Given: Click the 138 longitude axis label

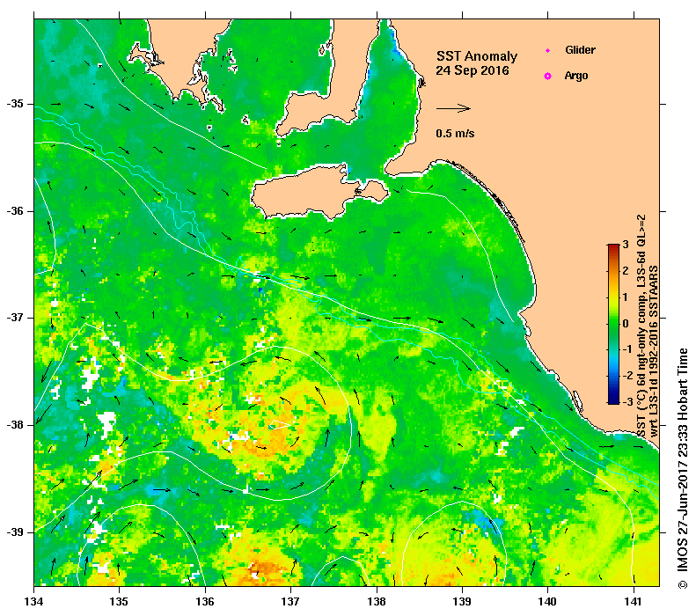Looking at the screenshot, I should click(377, 602).
